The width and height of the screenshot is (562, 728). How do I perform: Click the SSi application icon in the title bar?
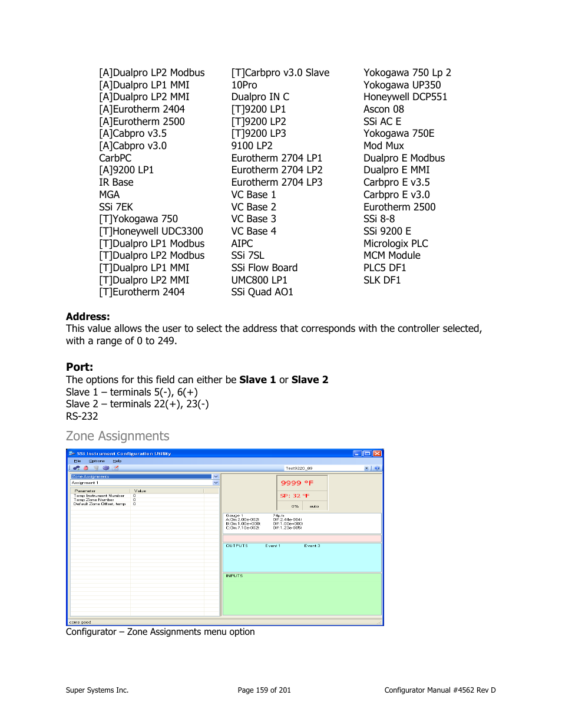tap(71, 453)
